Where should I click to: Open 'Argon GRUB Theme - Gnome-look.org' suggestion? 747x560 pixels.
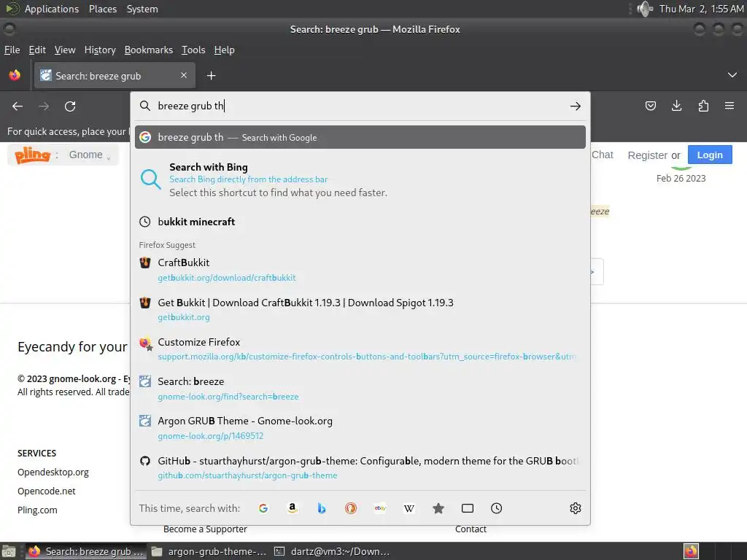[360, 428]
